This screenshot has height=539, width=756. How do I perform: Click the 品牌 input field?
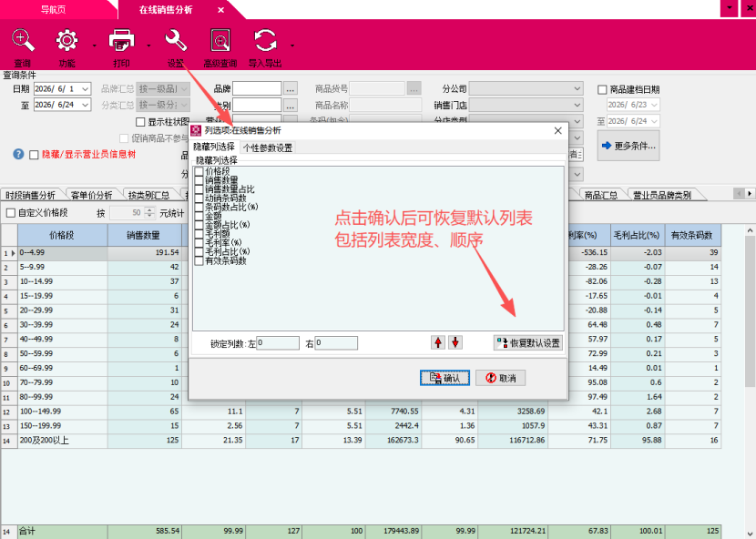click(257, 88)
